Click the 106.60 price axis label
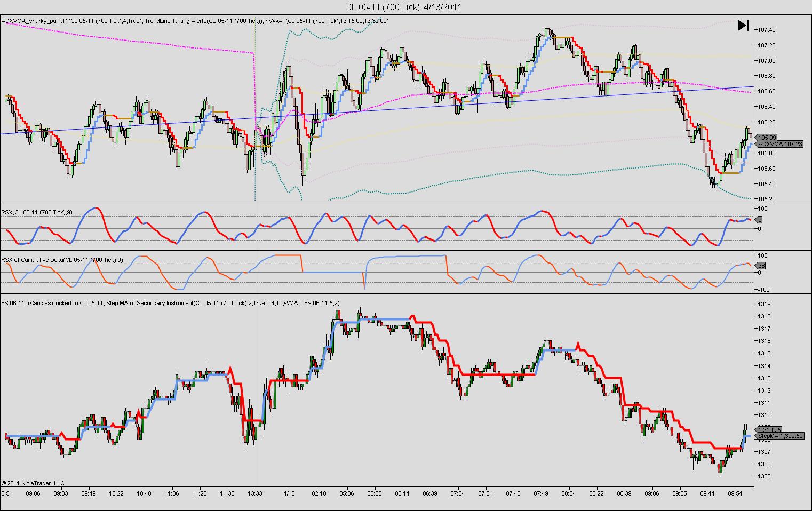 (767, 91)
